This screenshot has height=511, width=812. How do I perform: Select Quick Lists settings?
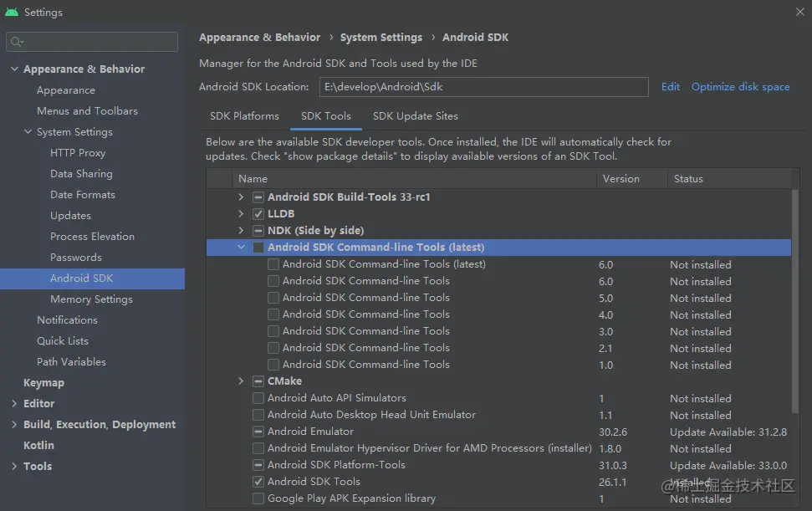point(62,341)
